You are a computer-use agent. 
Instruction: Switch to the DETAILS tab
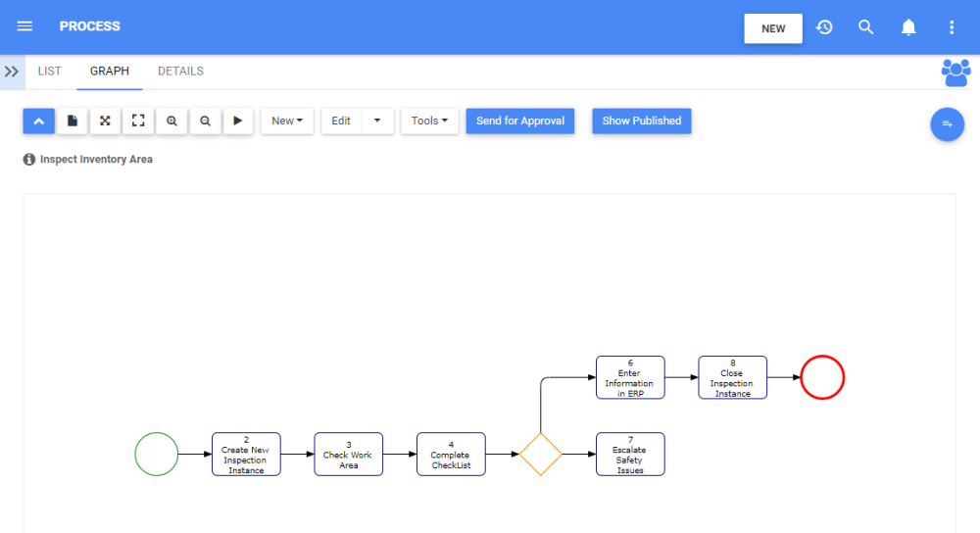[180, 72]
